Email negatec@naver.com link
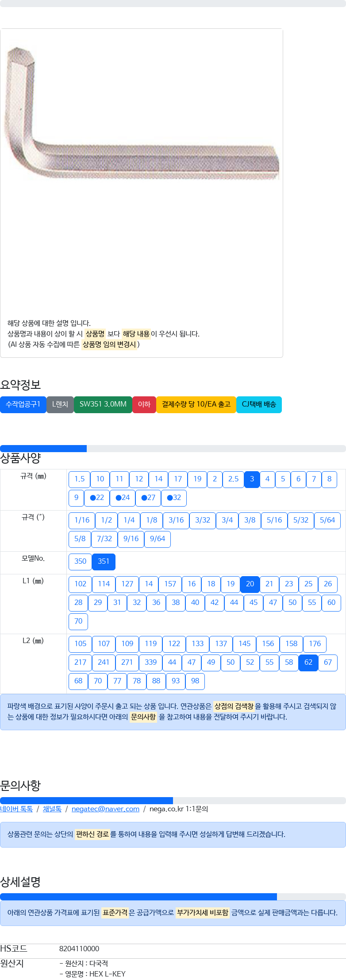Screen dimensions: 346x980 click(x=105, y=809)
